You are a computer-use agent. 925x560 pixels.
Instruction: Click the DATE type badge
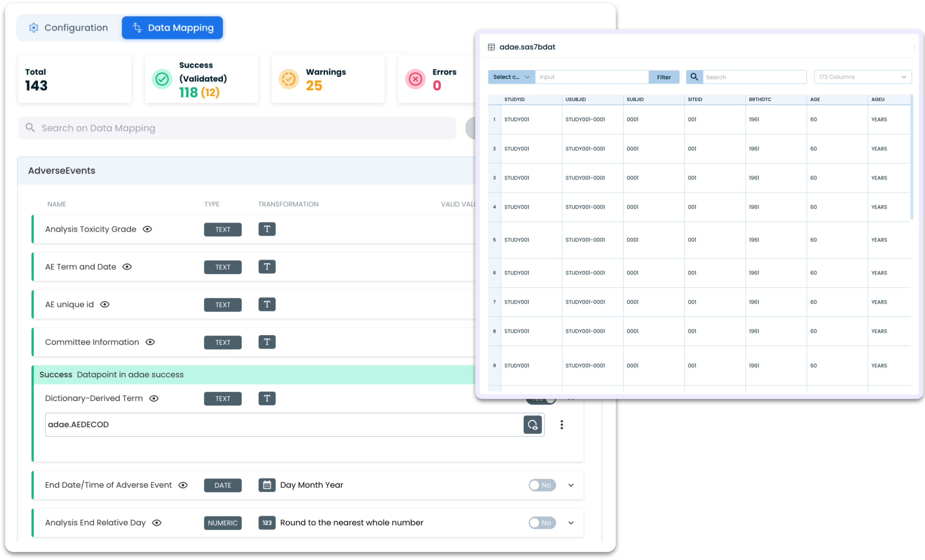point(223,485)
